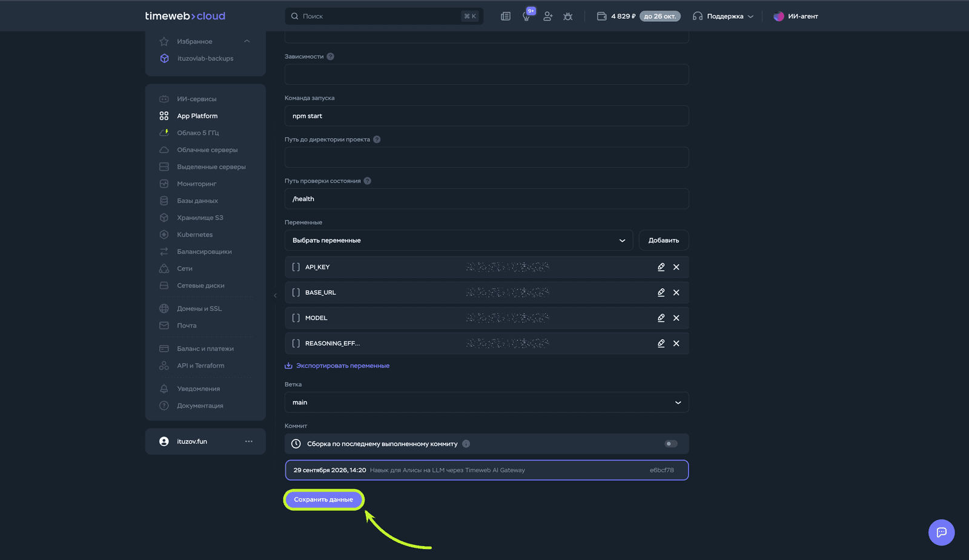Remove the BASE_URL variable
The image size is (969, 560).
click(676, 292)
